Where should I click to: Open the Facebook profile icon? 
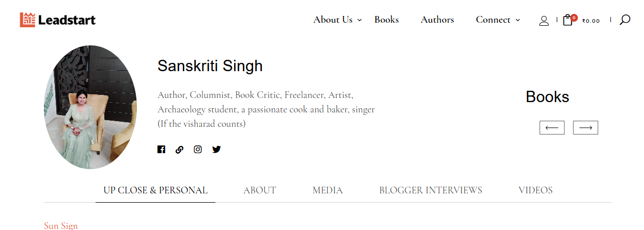coord(161,150)
